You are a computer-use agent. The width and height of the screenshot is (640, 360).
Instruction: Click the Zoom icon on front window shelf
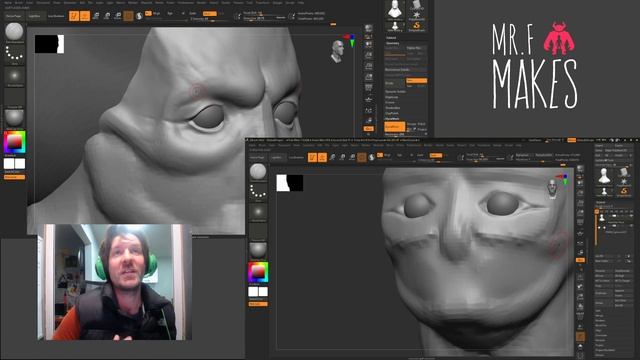pos(580,192)
